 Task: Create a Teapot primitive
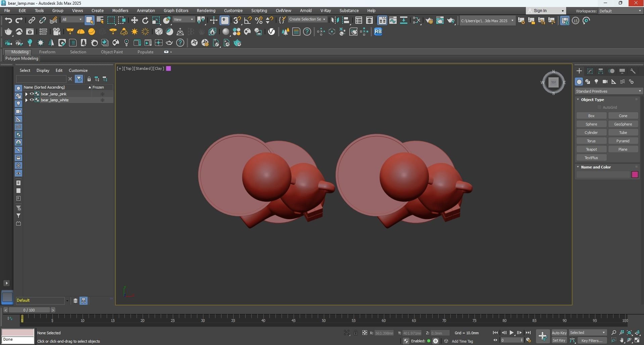[591, 149]
